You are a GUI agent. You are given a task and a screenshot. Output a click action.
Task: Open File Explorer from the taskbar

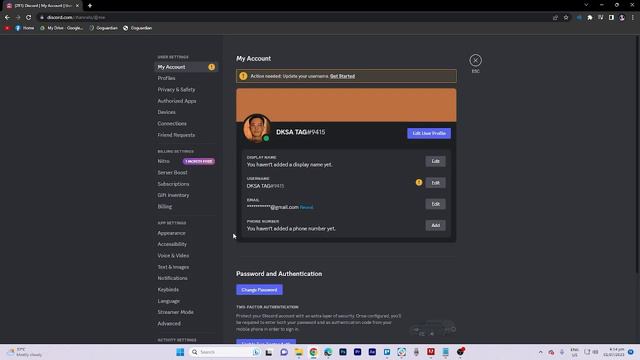[298, 352]
